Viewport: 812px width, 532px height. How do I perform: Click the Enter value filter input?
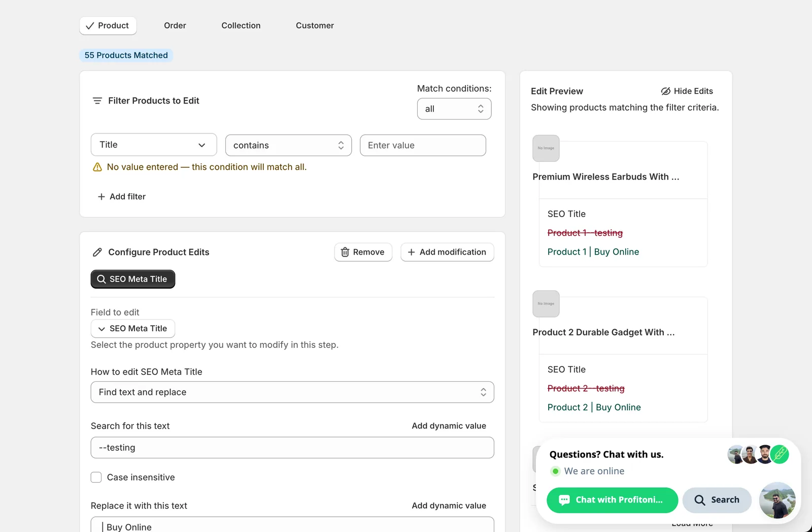coord(423,145)
